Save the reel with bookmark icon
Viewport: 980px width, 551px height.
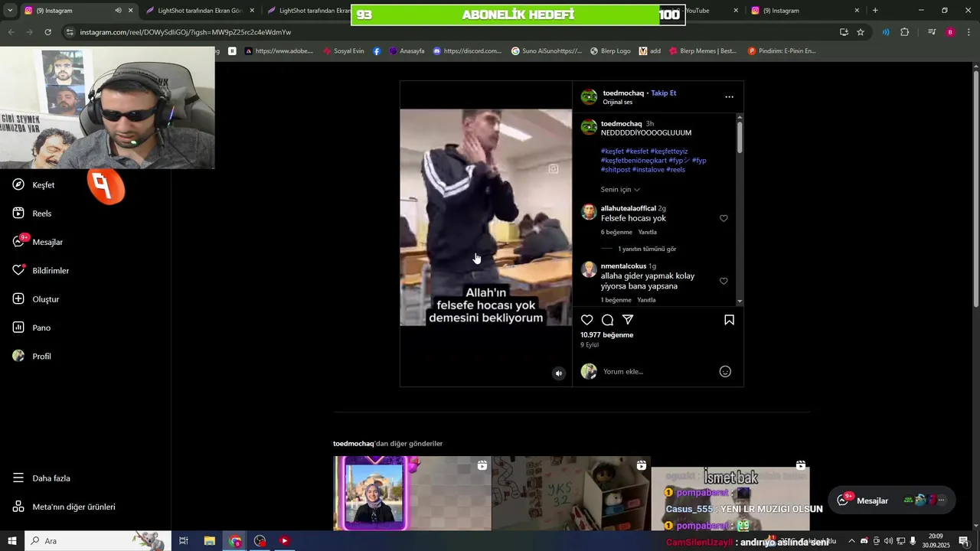click(x=730, y=320)
